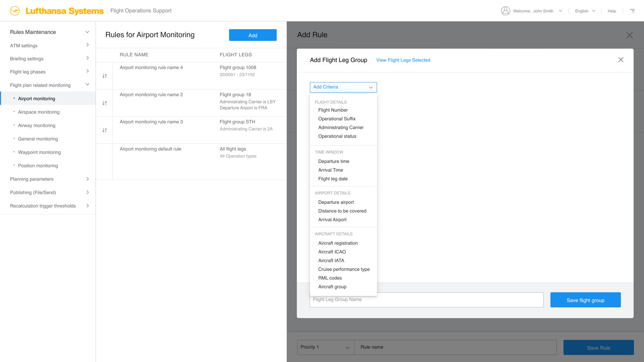
Task: Select Operational Suffix criteria
Action: pyautogui.click(x=337, y=119)
